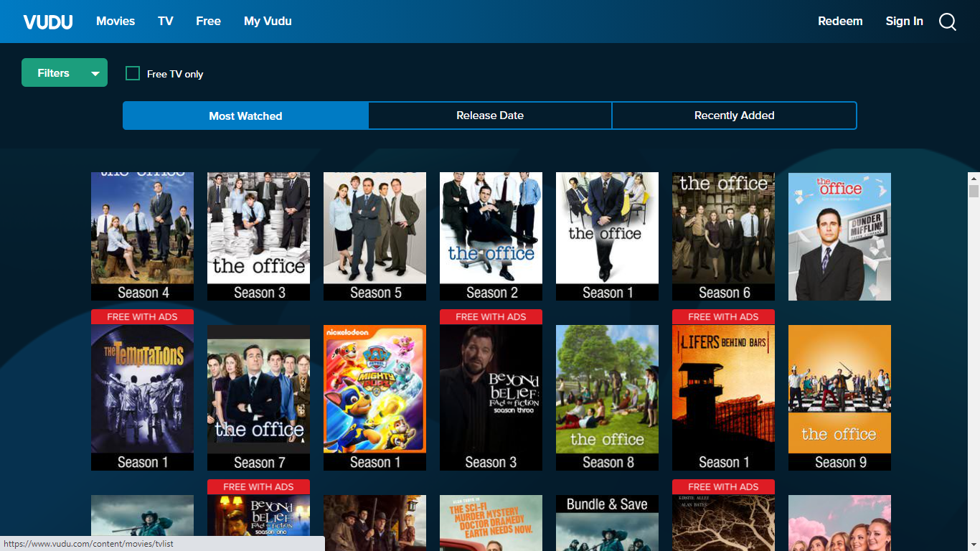The height and width of the screenshot is (551, 980).
Task: Expand the Filters dropdown arrow
Action: click(x=95, y=73)
